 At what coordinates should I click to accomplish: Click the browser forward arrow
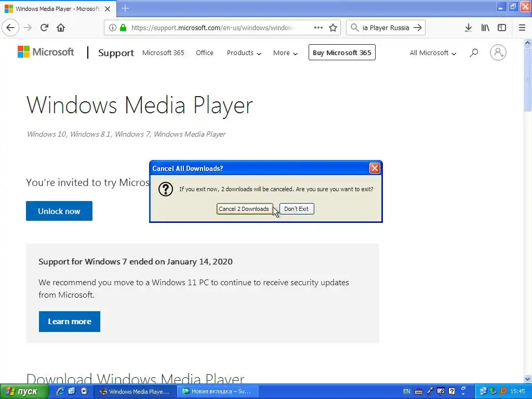click(x=28, y=28)
